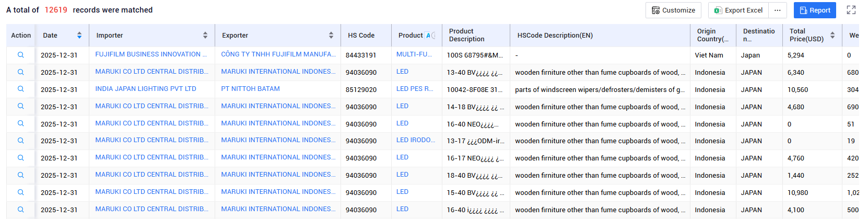Click LED product link in 13-40 BV row

(402, 72)
